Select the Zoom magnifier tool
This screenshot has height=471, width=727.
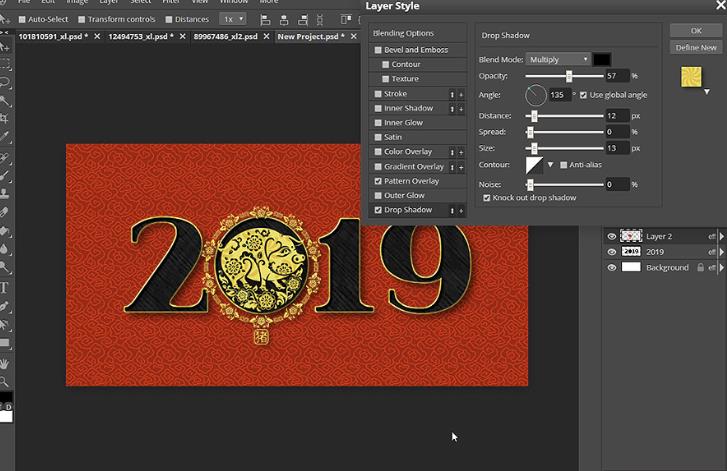(x=4, y=382)
